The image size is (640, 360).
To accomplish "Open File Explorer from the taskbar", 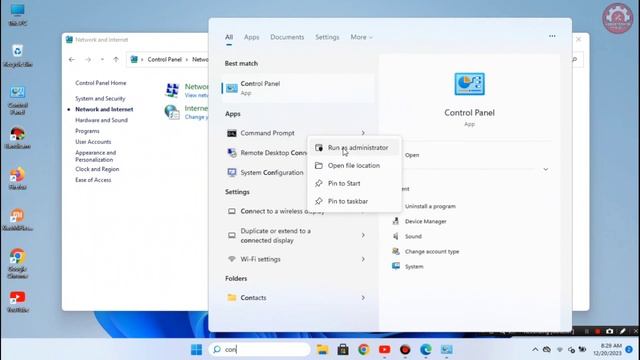I will pyautogui.click(x=322, y=350).
